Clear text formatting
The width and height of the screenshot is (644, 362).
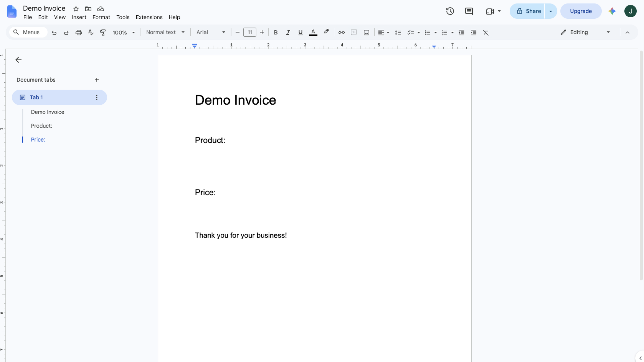pyautogui.click(x=486, y=32)
